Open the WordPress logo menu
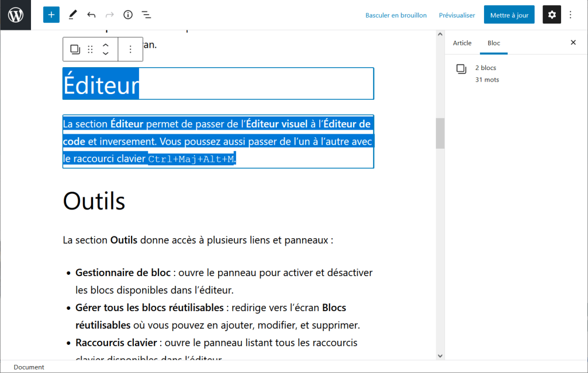588x373 pixels. pyautogui.click(x=16, y=15)
